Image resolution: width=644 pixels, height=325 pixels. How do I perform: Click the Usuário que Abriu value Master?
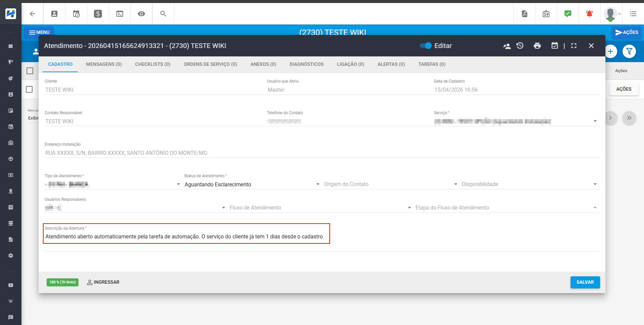pos(276,90)
